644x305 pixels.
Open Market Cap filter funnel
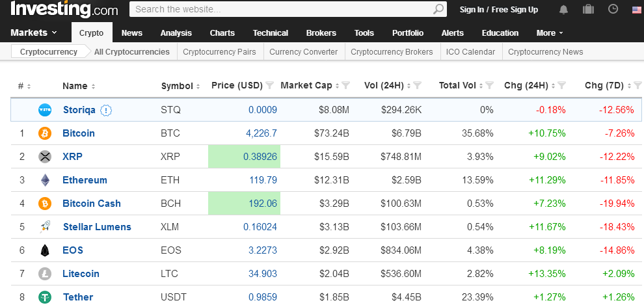[x=346, y=86]
